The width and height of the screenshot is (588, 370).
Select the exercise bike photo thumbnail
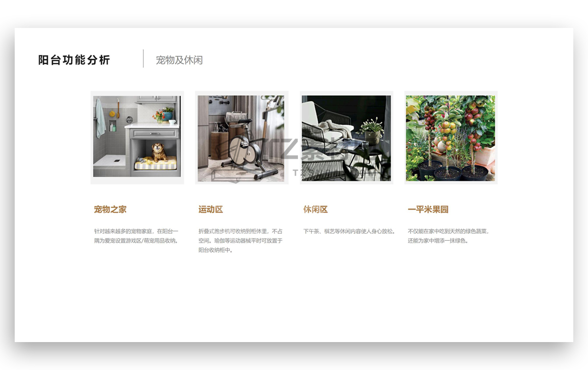tap(242, 138)
